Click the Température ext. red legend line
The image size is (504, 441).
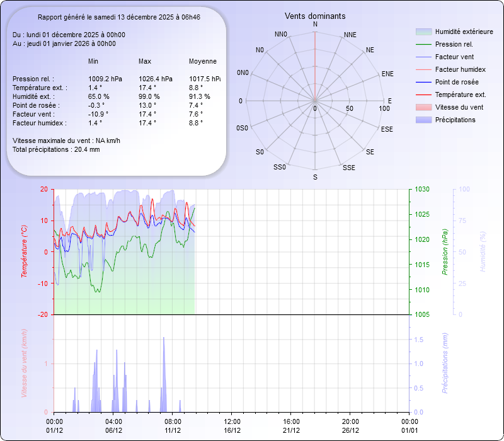[423, 94]
